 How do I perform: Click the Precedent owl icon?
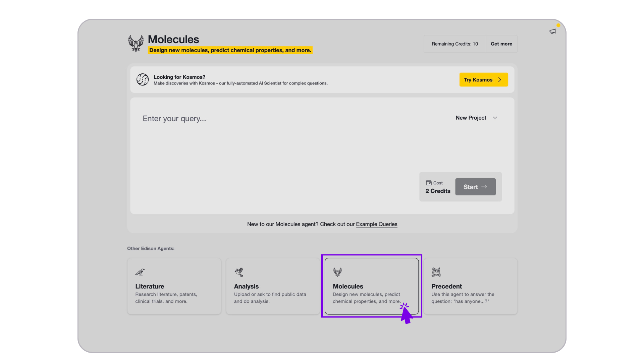436,272
